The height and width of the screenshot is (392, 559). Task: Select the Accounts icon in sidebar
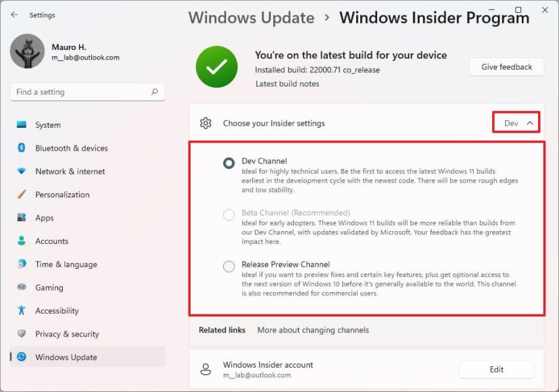[x=21, y=241]
